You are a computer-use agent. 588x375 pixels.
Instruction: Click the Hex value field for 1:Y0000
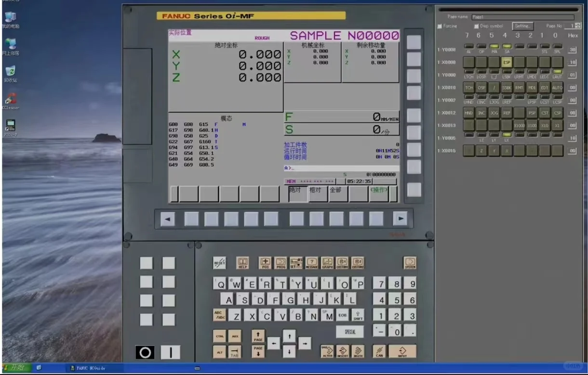(x=572, y=75)
